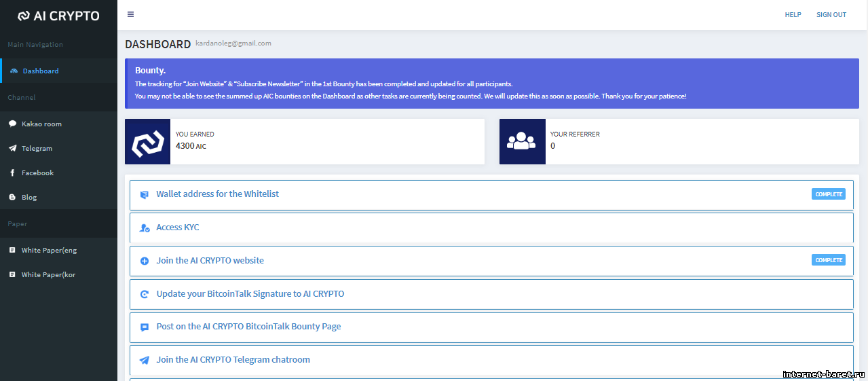Viewport: 868px width, 381px height.
Task: Open the Telegram channel menu item
Action: click(x=58, y=148)
